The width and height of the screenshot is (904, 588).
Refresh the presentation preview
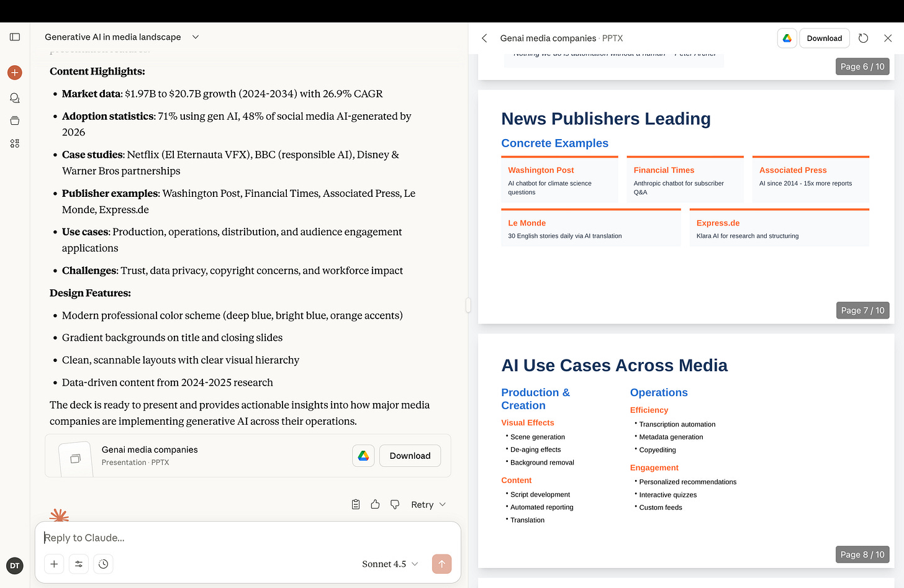pyautogui.click(x=863, y=38)
